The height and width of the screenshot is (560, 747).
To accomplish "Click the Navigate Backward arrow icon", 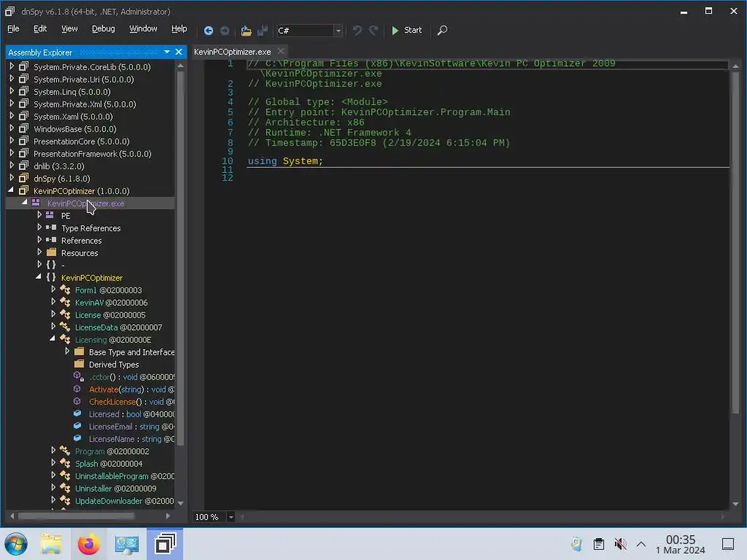I will (208, 31).
